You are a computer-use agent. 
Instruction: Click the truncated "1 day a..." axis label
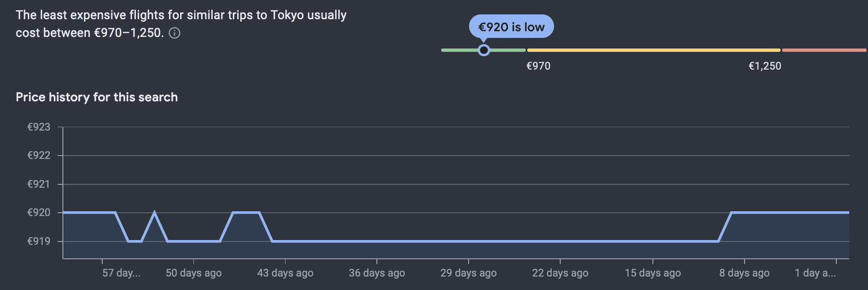pyautogui.click(x=815, y=273)
